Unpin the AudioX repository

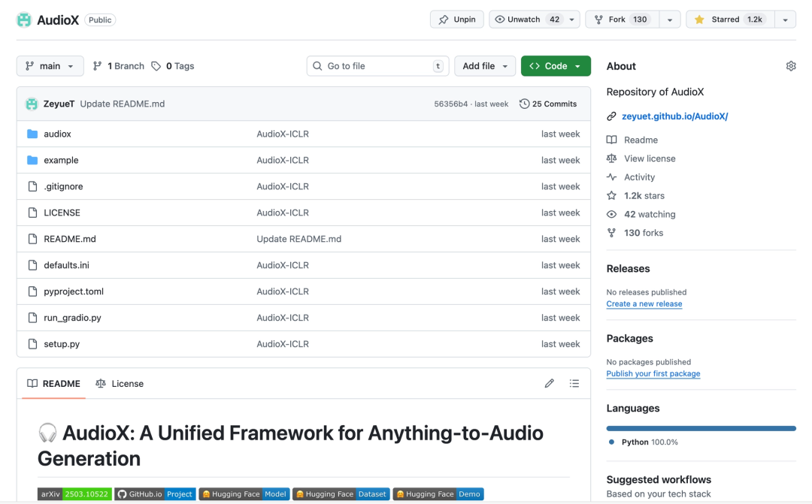point(456,20)
